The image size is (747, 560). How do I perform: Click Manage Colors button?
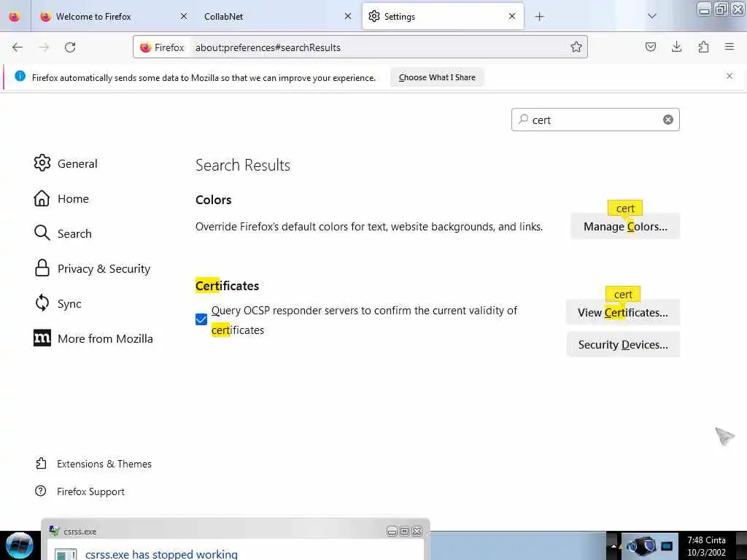(x=625, y=227)
